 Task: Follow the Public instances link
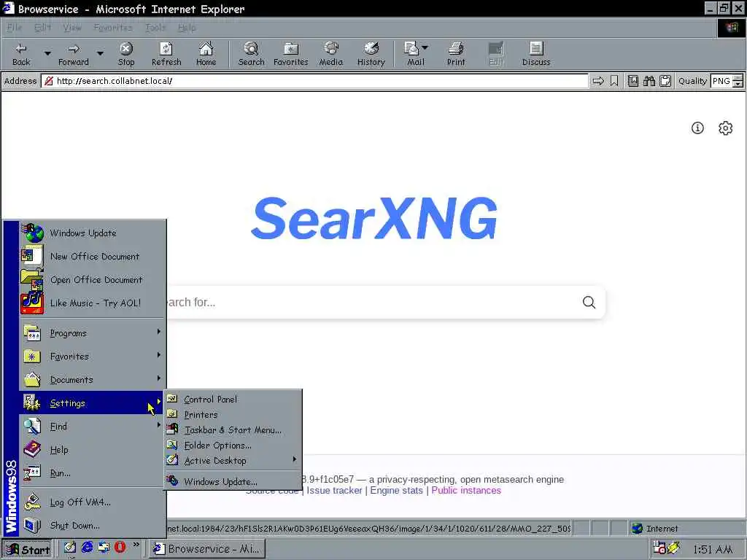click(466, 491)
